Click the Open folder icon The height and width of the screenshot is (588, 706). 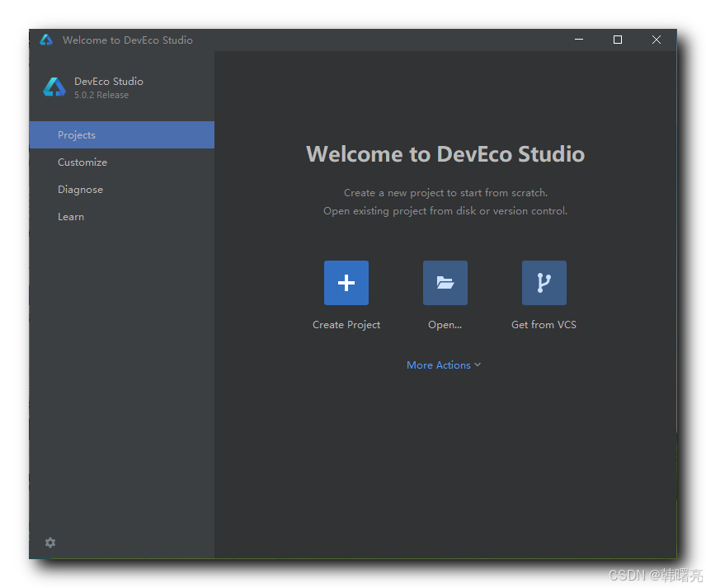click(445, 283)
